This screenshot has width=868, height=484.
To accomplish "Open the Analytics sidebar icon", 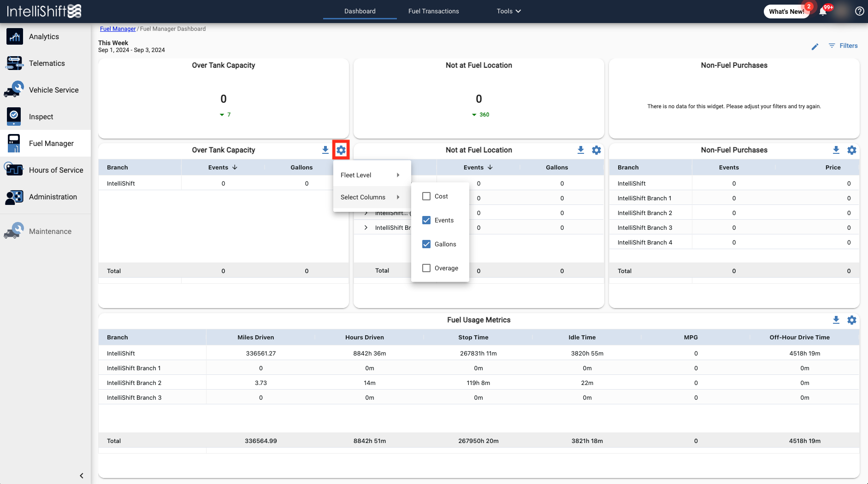I will point(15,36).
